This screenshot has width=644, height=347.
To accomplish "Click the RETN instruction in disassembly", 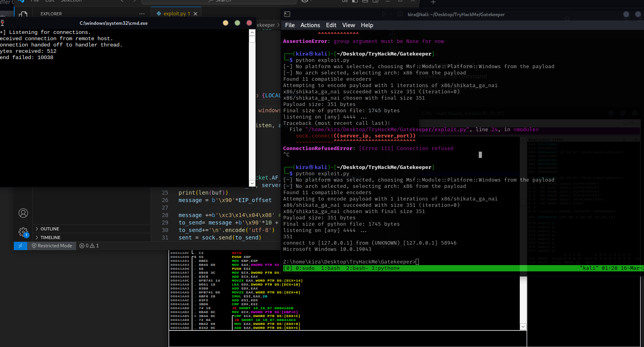I will click(x=237, y=253).
